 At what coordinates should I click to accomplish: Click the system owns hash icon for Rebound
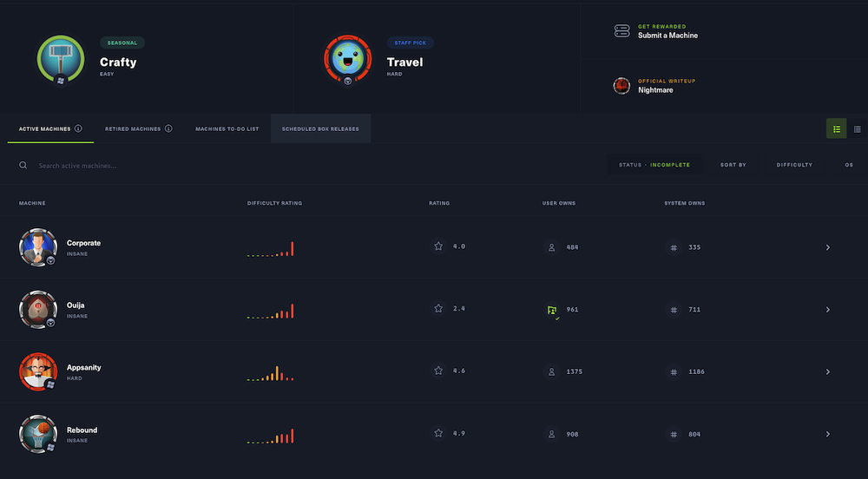click(x=674, y=434)
